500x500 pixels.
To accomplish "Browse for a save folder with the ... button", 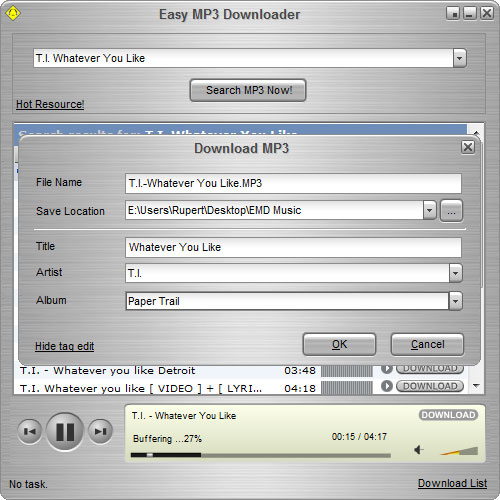I will pos(451,211).
